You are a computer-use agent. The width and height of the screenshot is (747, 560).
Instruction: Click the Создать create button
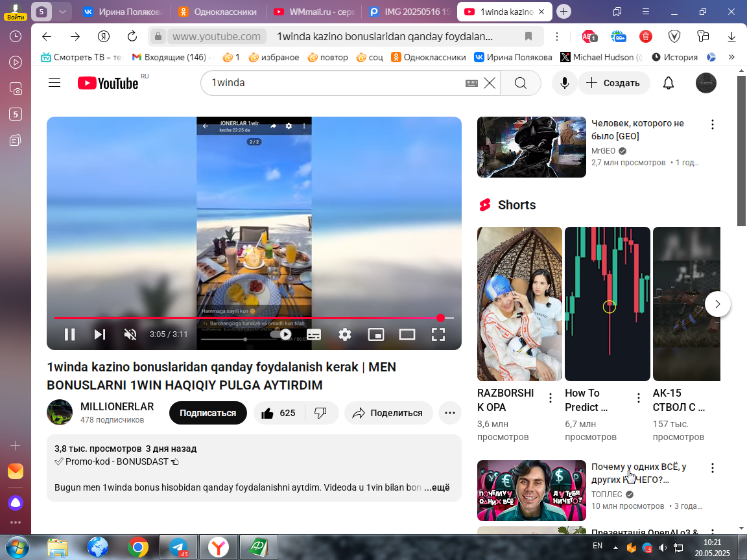[x=613, y=83]
